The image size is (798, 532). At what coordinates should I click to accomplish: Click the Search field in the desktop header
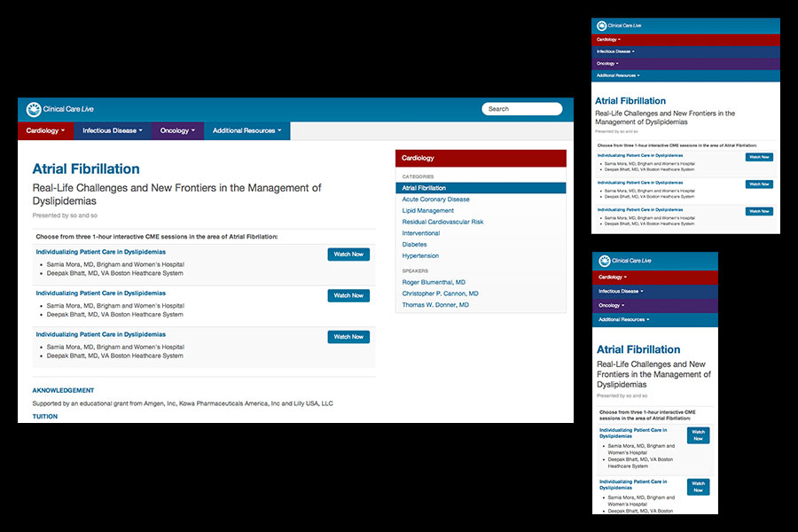[521, 109]
